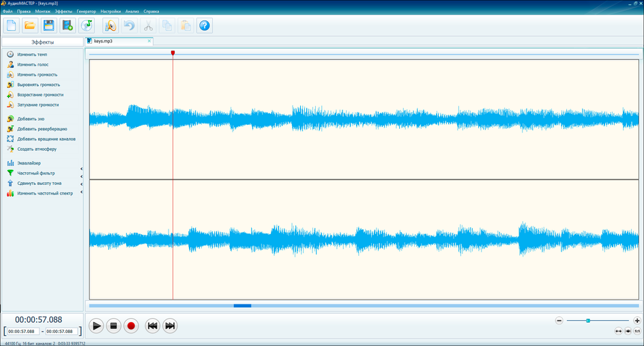Click the icon beside Создать атмосферу
The width and height of the screenshot is (644, 346).
pyautogui.click(x=10, y=149)
